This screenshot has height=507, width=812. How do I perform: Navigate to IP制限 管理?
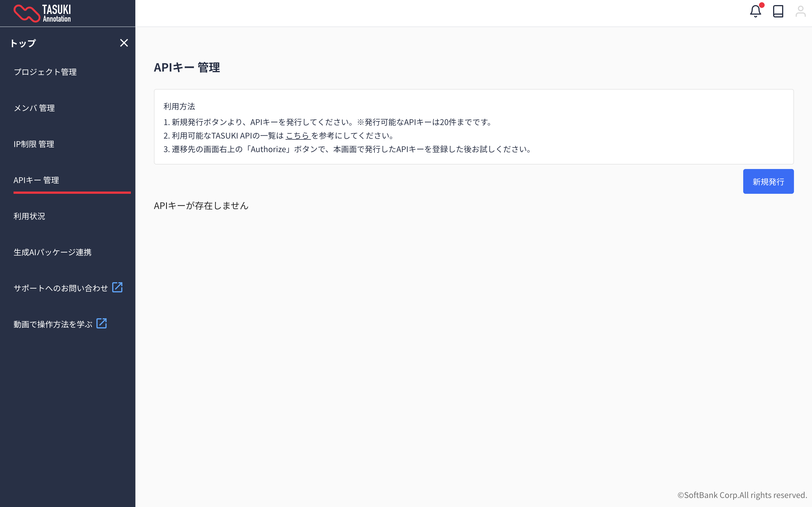pos(34,144)
